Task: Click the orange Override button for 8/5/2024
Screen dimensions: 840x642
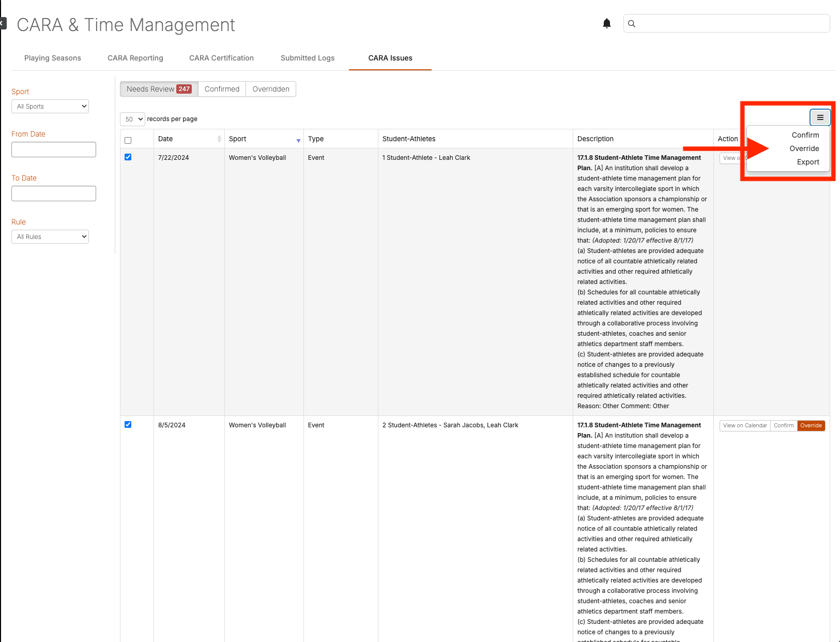Action: [811, 426]
